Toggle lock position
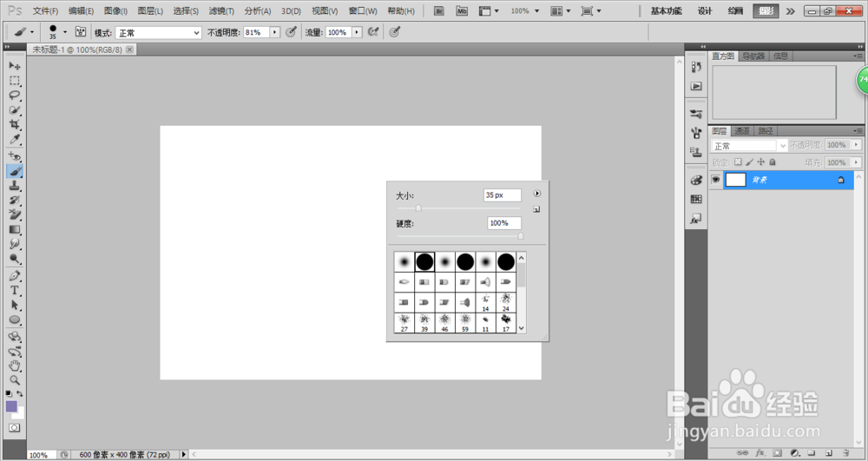The height and width of the screenshot is (461, 868). pyautogui.click(x=761, y=162)
